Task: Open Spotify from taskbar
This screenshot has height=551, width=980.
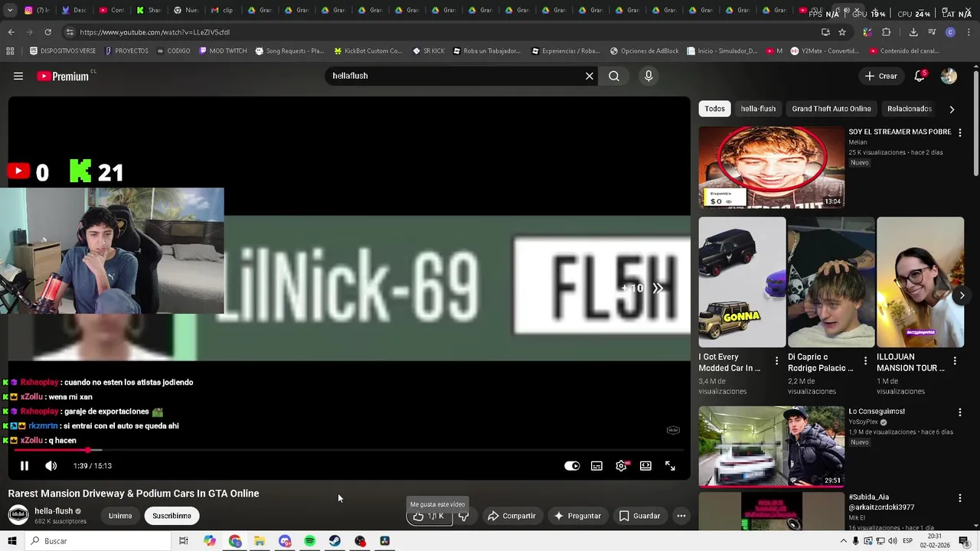Action: click(309, 541)
